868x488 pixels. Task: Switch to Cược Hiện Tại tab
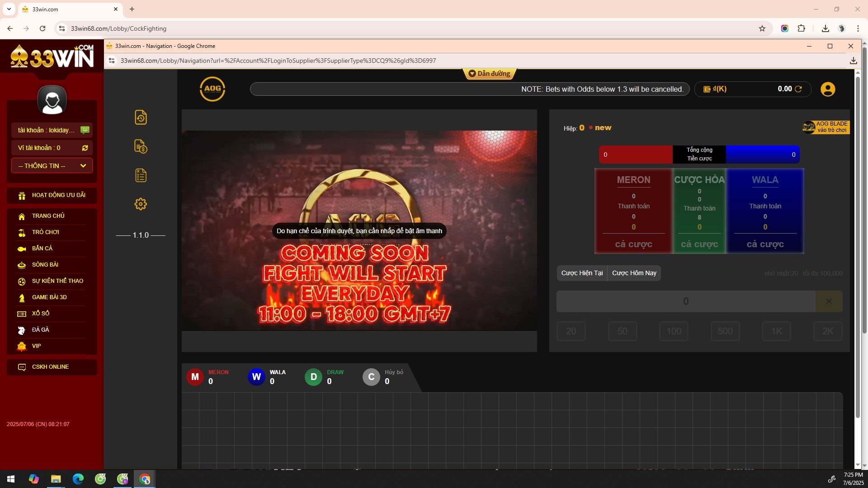[x=582, y=273]
